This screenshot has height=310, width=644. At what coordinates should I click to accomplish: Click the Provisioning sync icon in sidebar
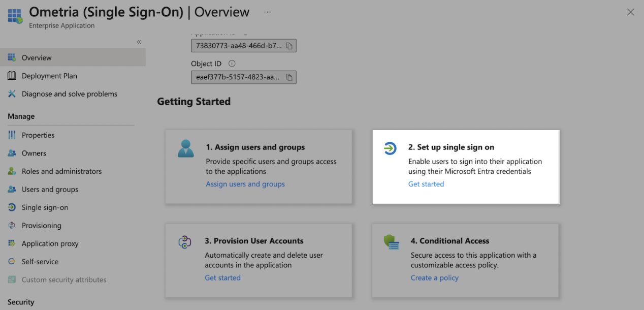[12, 226]
